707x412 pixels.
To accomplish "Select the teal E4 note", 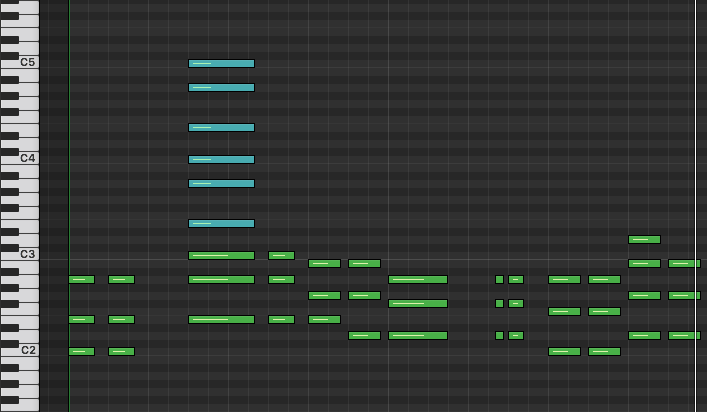I will pyautogui.click(x=221, y=128).
